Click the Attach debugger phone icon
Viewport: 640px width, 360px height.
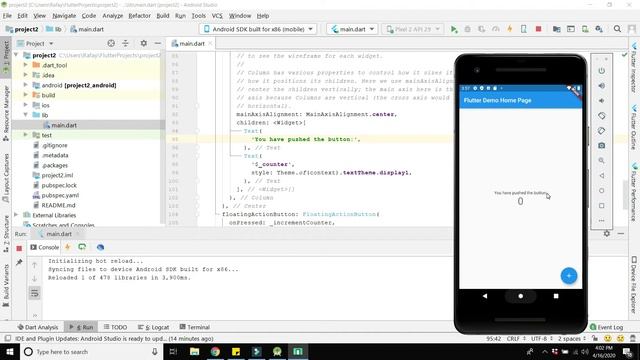pyautogui.click(x=524, y=29)
